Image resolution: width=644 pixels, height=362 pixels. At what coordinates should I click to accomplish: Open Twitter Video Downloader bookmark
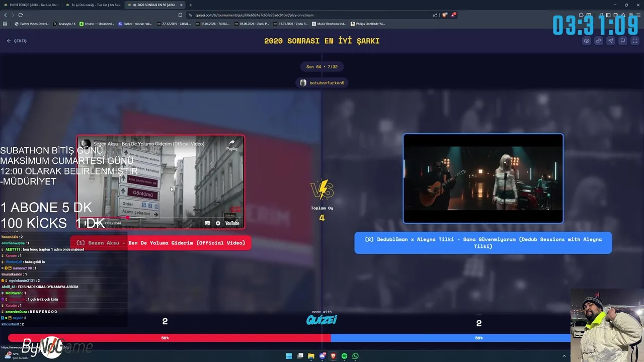pos(32,24)
